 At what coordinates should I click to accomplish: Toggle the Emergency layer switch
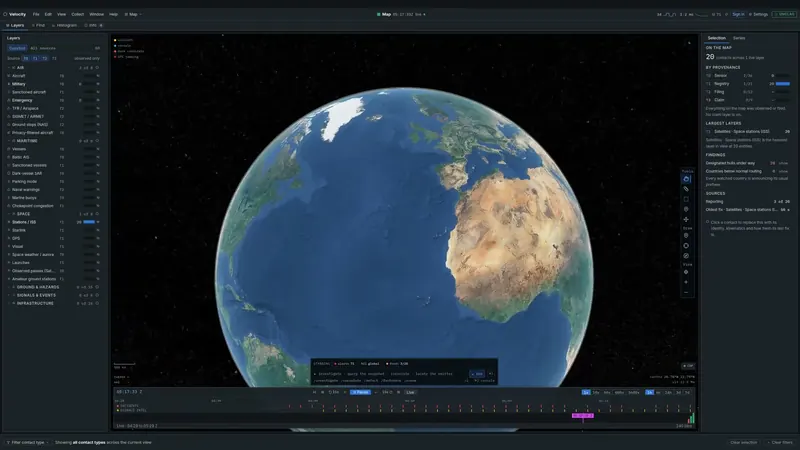(90, 100)
